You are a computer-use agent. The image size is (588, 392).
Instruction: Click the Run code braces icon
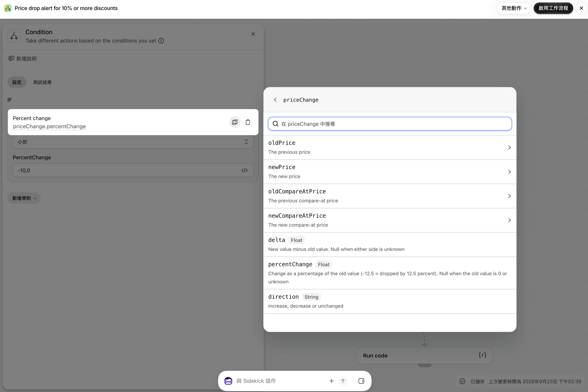(x=482, y=355)
